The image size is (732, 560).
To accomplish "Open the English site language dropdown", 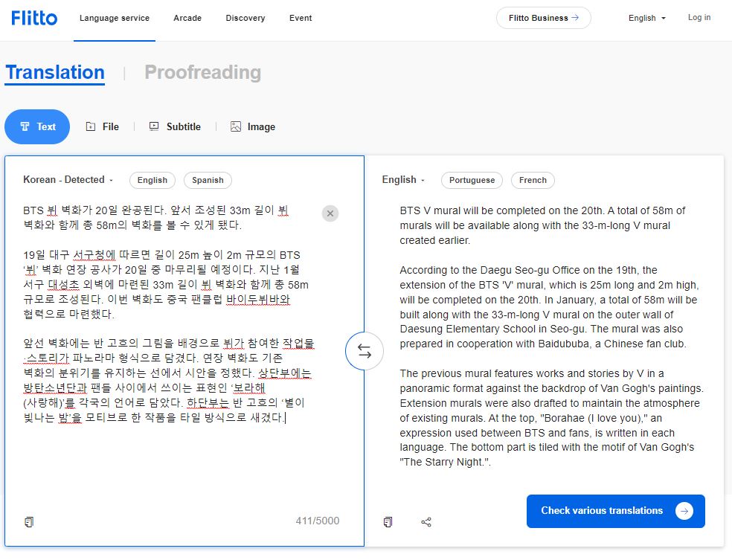I will [x=646, y=18].
